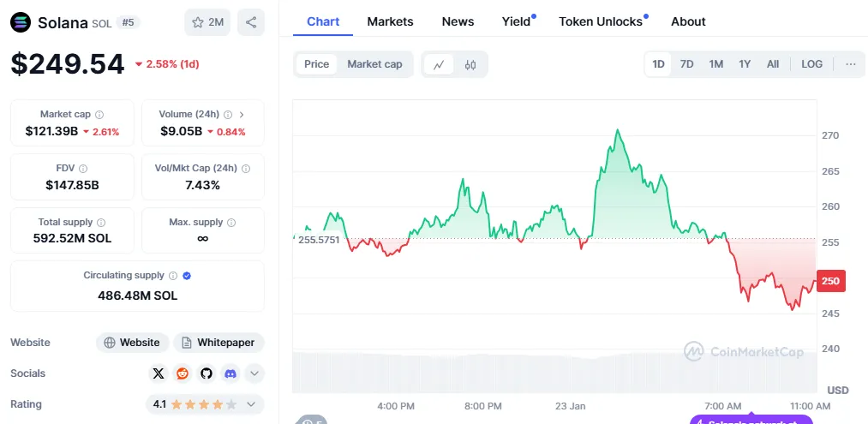
Task: Expand the 4.1 Rating dropdown
Action: click(x=251, y=404)
